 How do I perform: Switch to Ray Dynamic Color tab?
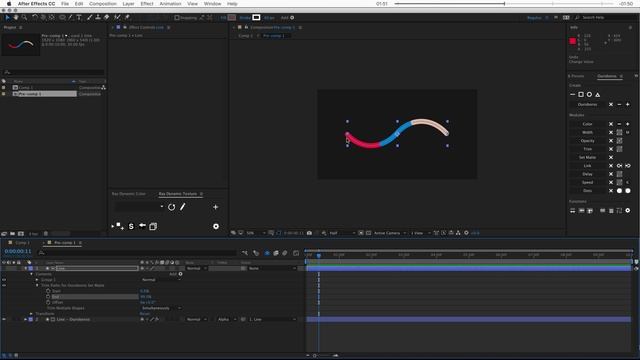tap(129, 194)
